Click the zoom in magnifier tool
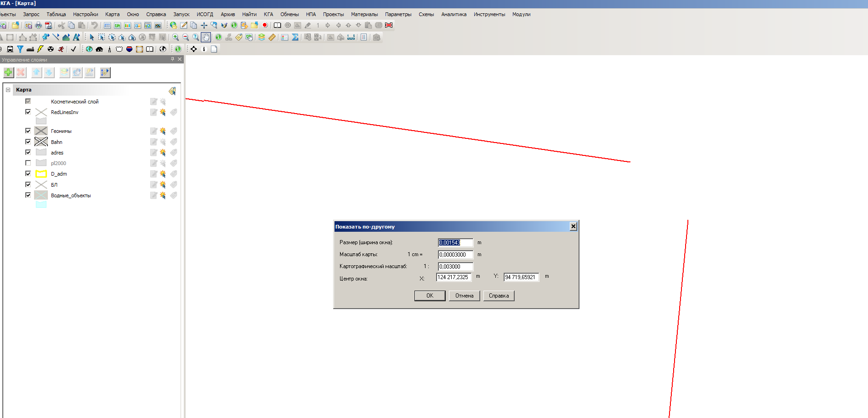Image resolution: width=868 pixels, height=418 pixels. (x=176, y=37)
